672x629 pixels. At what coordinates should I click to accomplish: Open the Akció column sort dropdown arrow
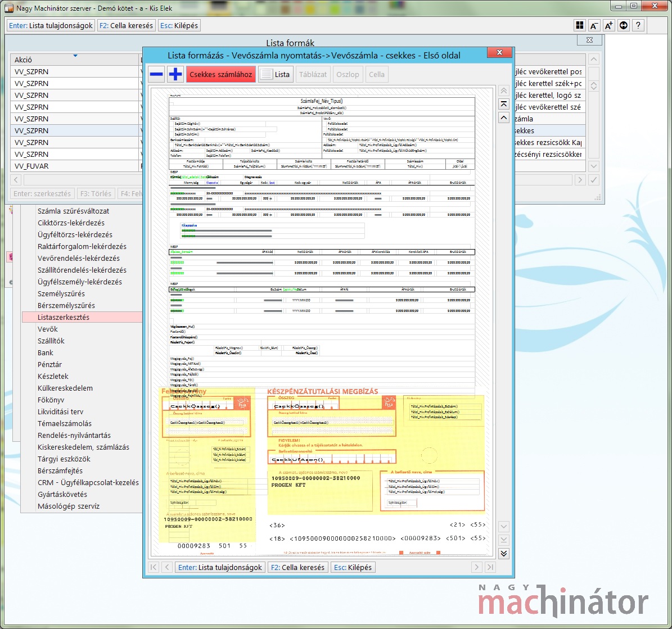coord(75,56)
